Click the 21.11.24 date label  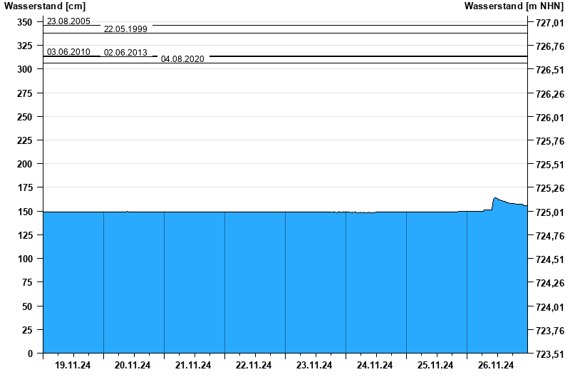click(x=194, y=366)
